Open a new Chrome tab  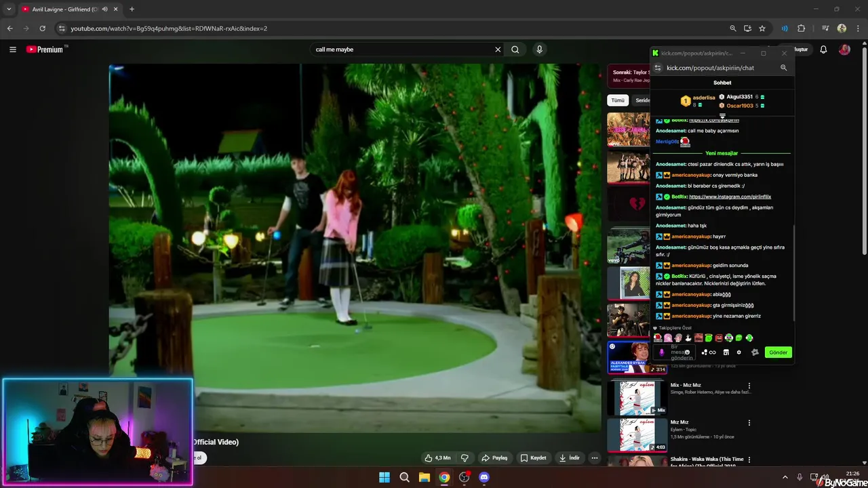click(x=132, y=9)
